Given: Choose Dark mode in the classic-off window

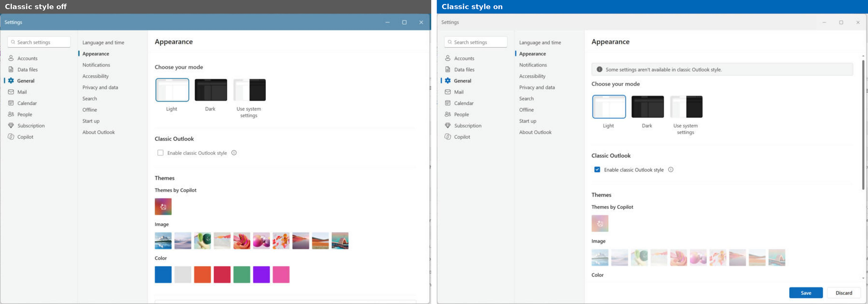Looking at the screenshot, I should click(211, 90).
